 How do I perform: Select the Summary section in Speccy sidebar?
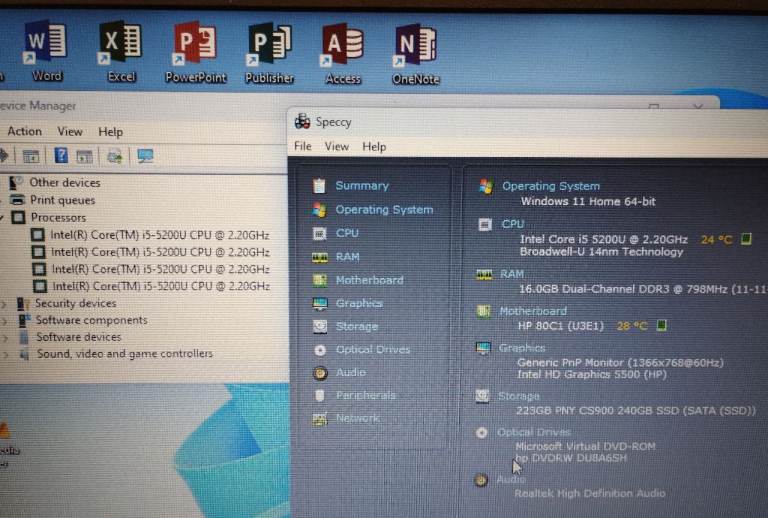click(361, 186)
